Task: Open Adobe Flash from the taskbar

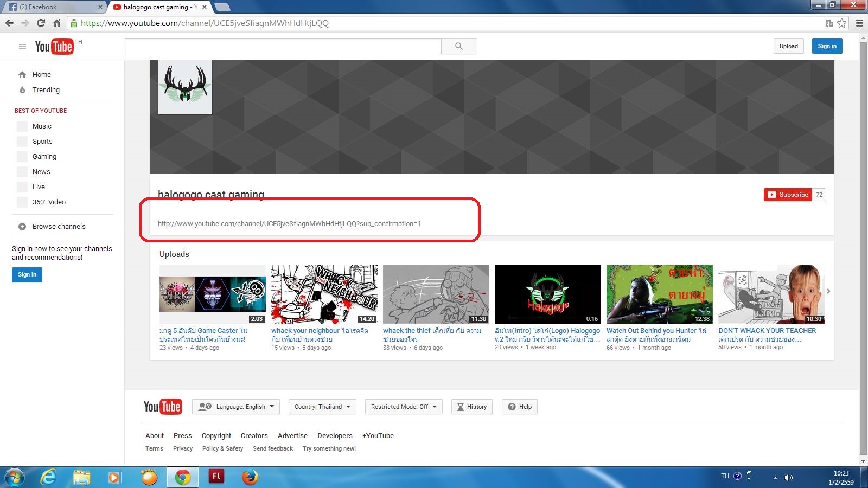Action: click(x=216, y=477)
